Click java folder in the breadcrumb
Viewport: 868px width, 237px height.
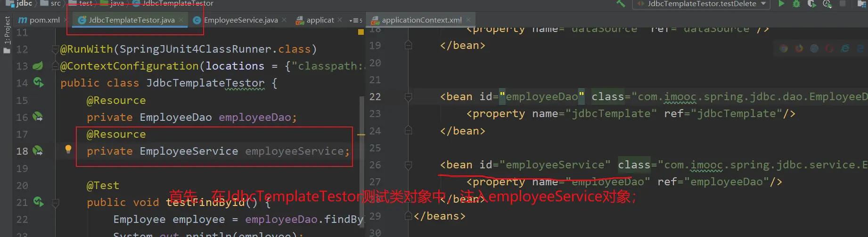(x=112, y=4)
